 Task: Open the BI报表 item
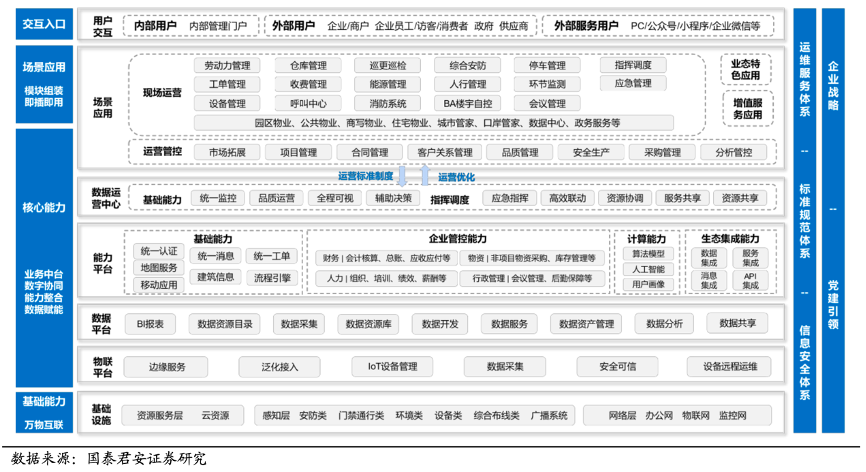click(x=156, y=324)
